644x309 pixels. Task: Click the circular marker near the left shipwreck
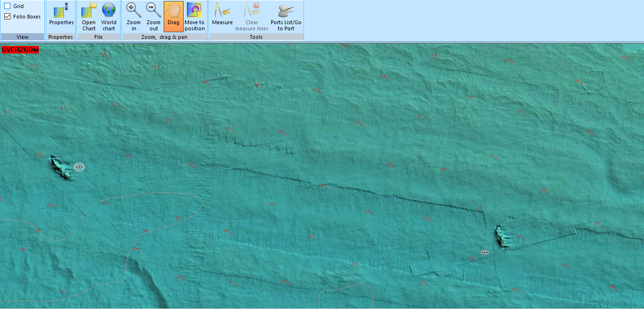(79, 167)
